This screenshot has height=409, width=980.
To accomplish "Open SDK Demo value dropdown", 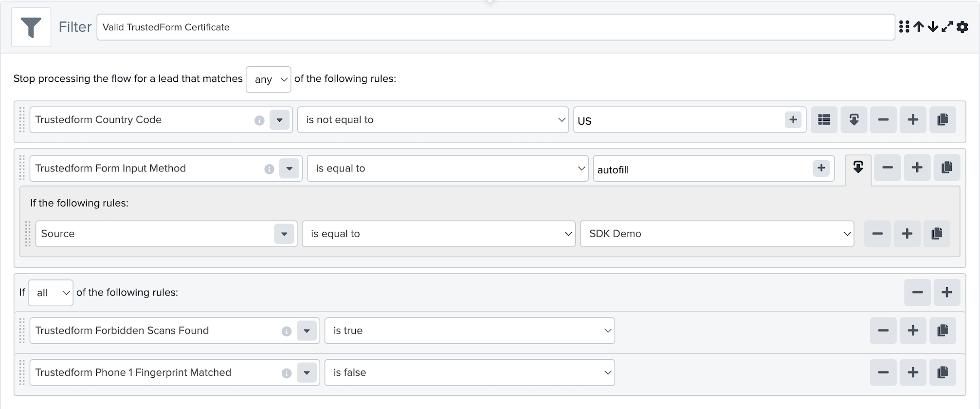I will [x=717, y=234].
